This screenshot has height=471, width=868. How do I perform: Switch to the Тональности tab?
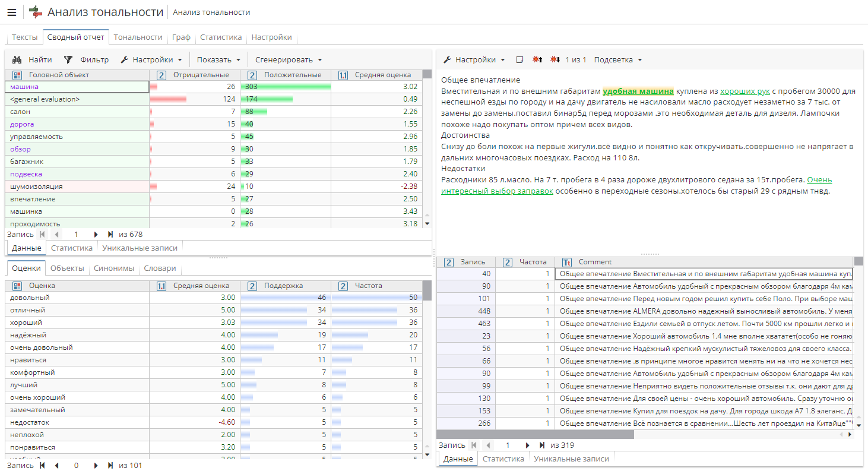tap(138, 37)
